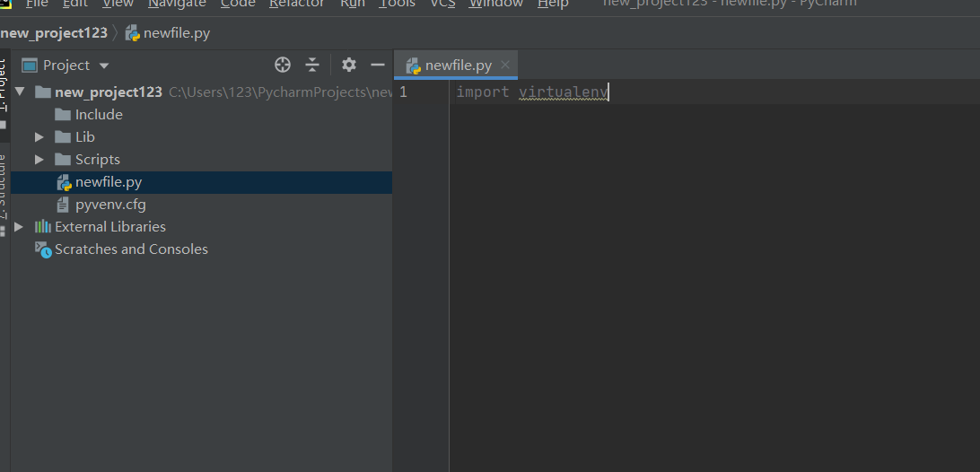Switch to the newfile.py editor tab
This screenshot has height=472, width=980.
click(x=458, y=65)
